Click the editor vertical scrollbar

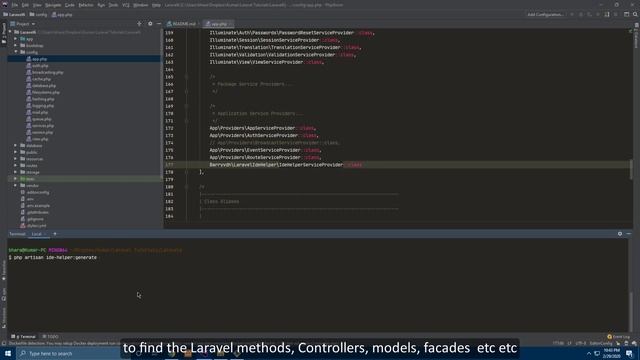[x=631, y=169]
